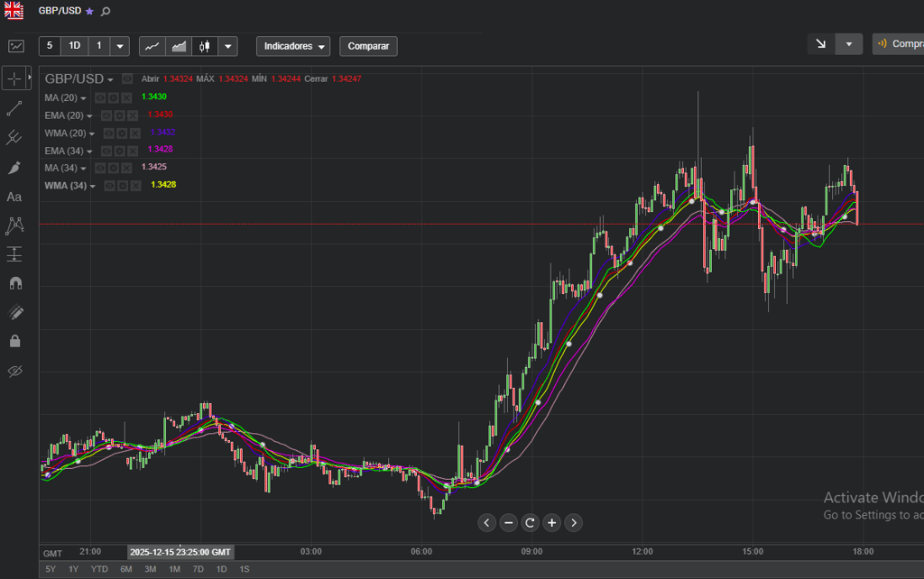
Task: Select the brush drawing tool
Action: point(14,168)
